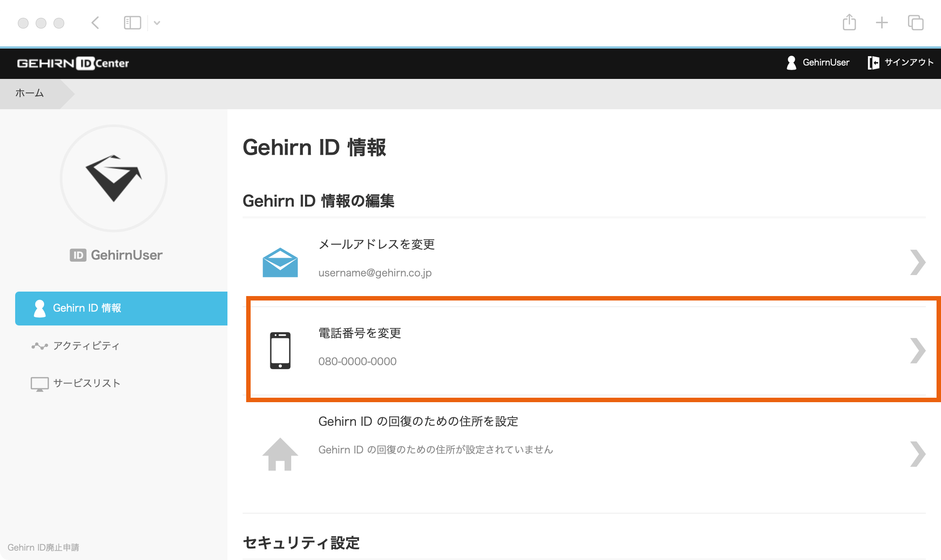941x560 pixels.
Task: Click the Gehirn ID廃止申請 link
Action: pos(43,547)
